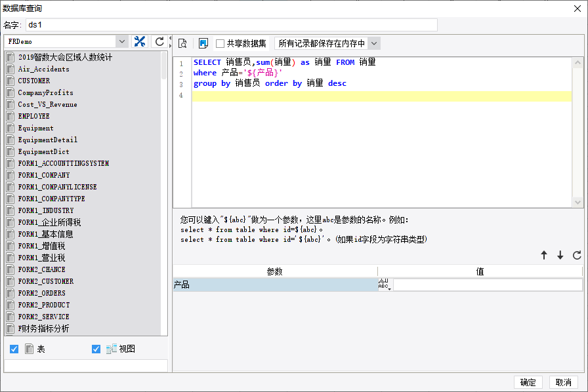This screenshot has width=588, height=392.
Task: Close the 数据库查询 dialog
Action: point(577,9)
